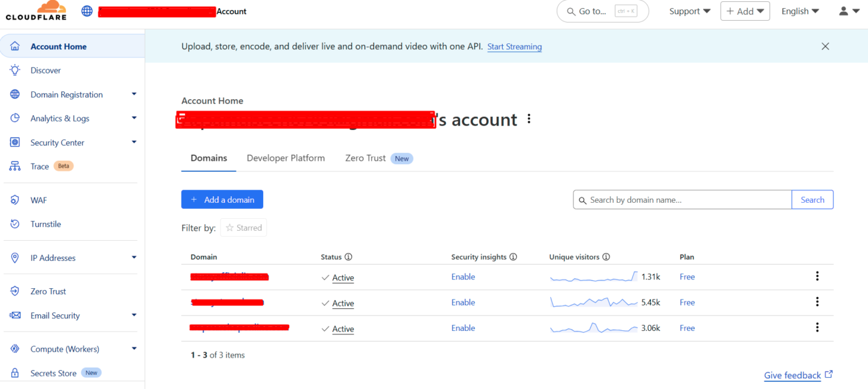This screenshot has width=868, height=389.
Task: Click the Give feedback link
Action: [799, 375]
